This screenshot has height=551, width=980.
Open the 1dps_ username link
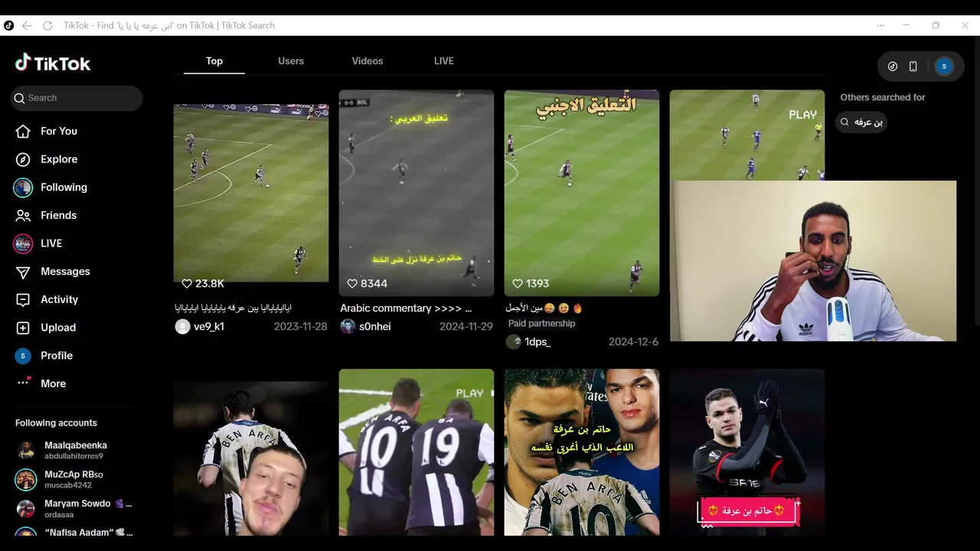537,342
